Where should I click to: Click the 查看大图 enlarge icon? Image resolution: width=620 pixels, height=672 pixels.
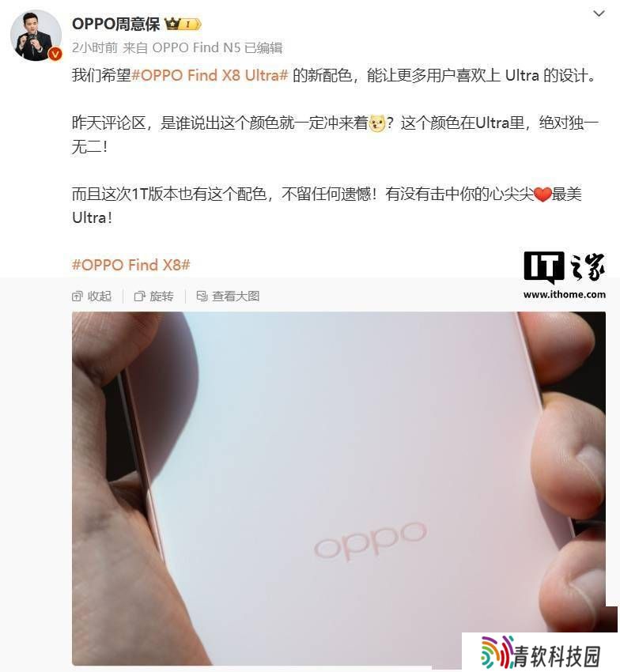click(x=202, y=296)
